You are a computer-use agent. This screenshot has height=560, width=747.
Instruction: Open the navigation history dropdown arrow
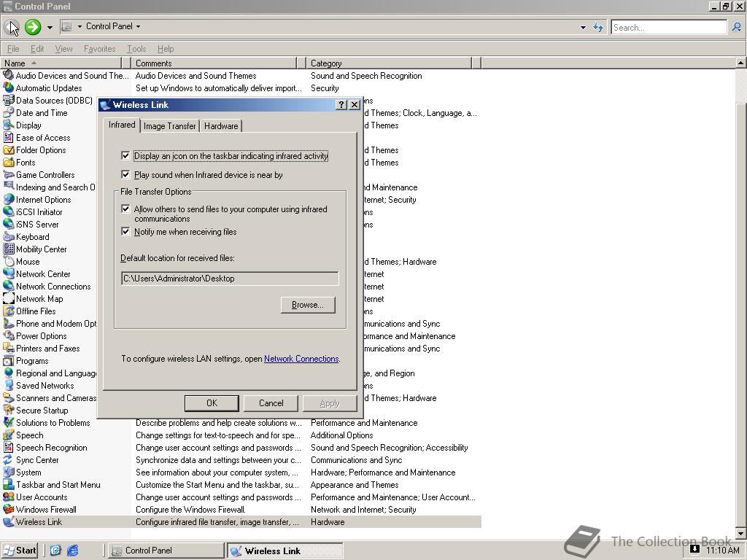pos(50,27)
